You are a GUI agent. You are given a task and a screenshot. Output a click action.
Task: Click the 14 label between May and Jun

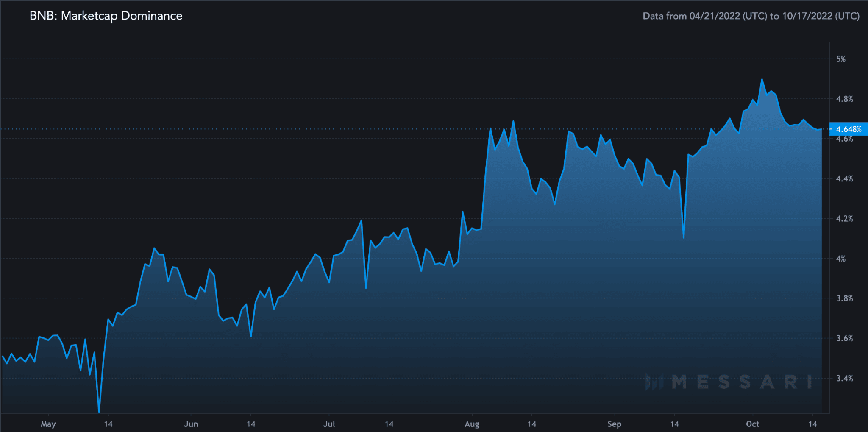pos(108,424)
